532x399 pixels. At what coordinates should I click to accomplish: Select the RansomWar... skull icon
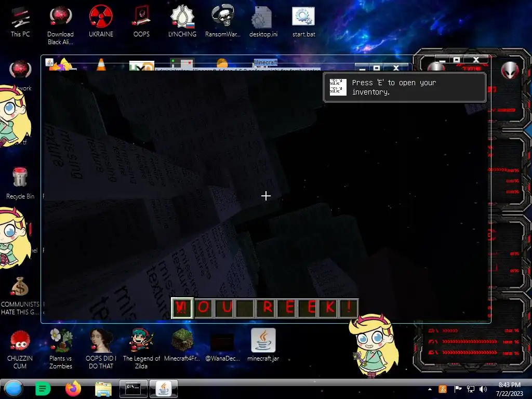223,21
